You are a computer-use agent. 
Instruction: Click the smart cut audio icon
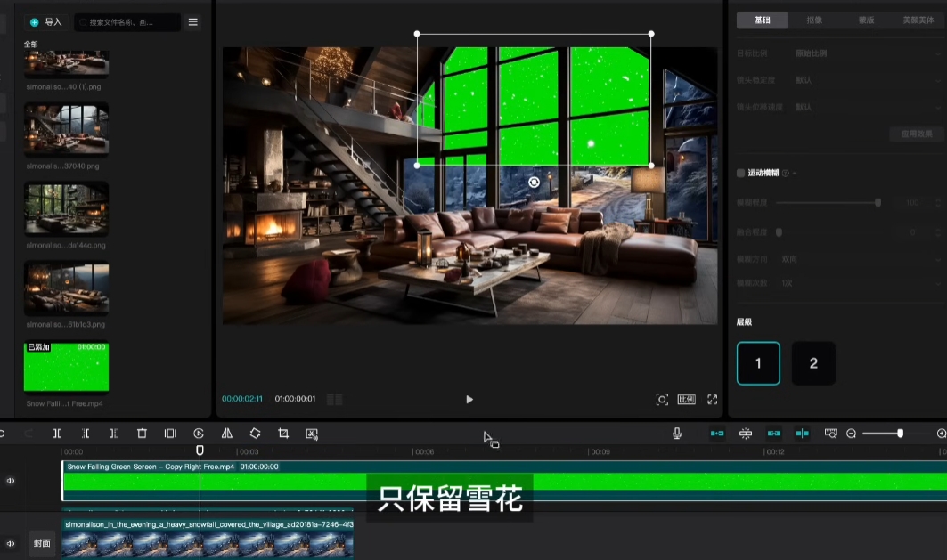tap(312, 434)
